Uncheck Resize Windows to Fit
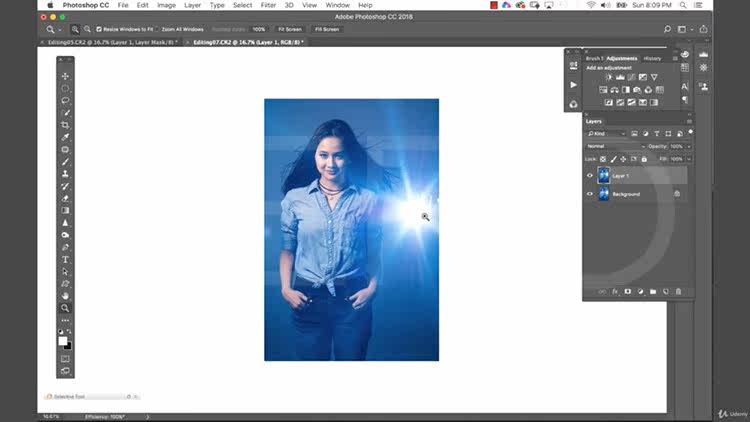Screen dimensions: 750x422 99,29
